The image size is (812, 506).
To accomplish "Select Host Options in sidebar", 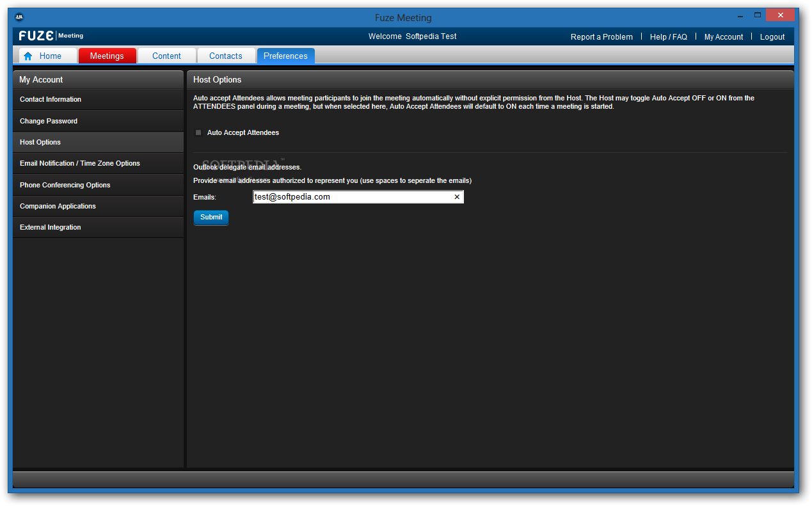I will coord(99,142).
